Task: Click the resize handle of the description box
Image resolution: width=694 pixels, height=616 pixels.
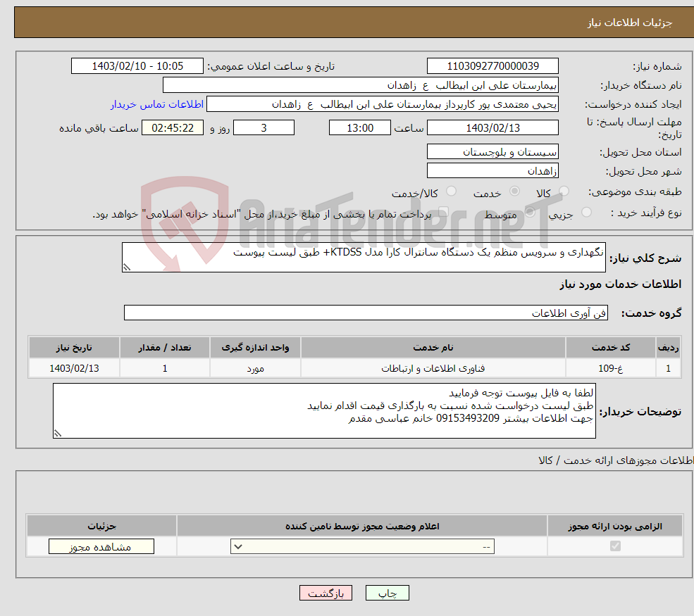Action: [x=127, y=267]
